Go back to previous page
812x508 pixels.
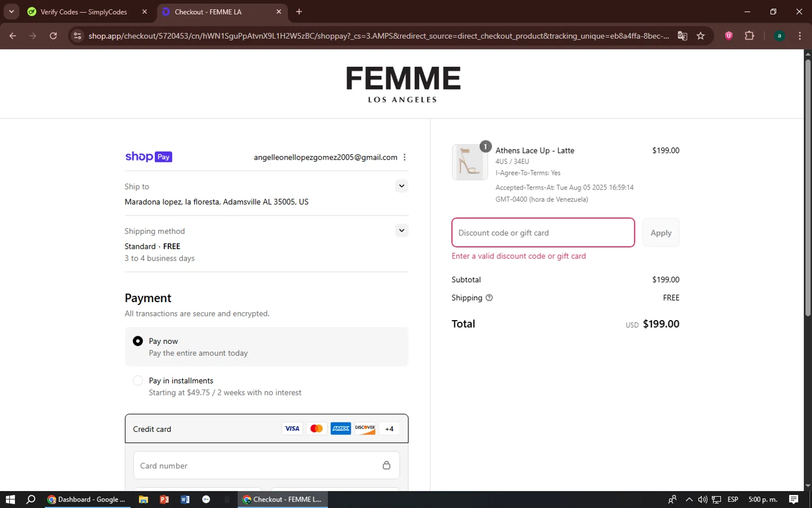13,36
